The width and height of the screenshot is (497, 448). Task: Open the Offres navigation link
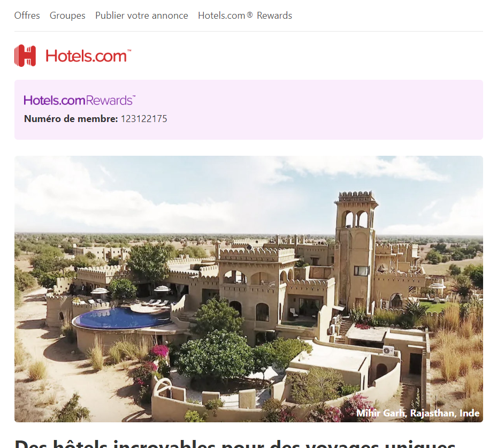point(27,16)
